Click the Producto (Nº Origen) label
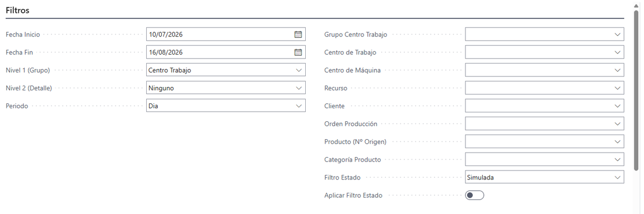The image size is (644, 214). click(356, 141)
